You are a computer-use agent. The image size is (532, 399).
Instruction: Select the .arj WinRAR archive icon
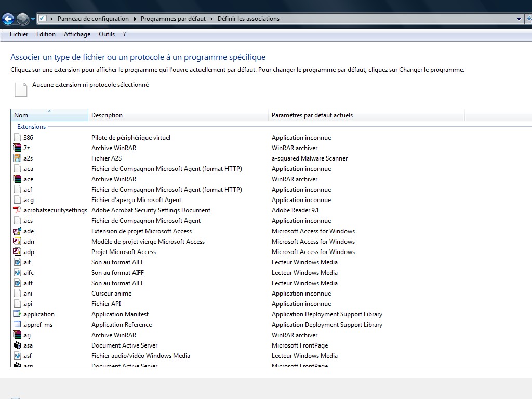point(17,335)
